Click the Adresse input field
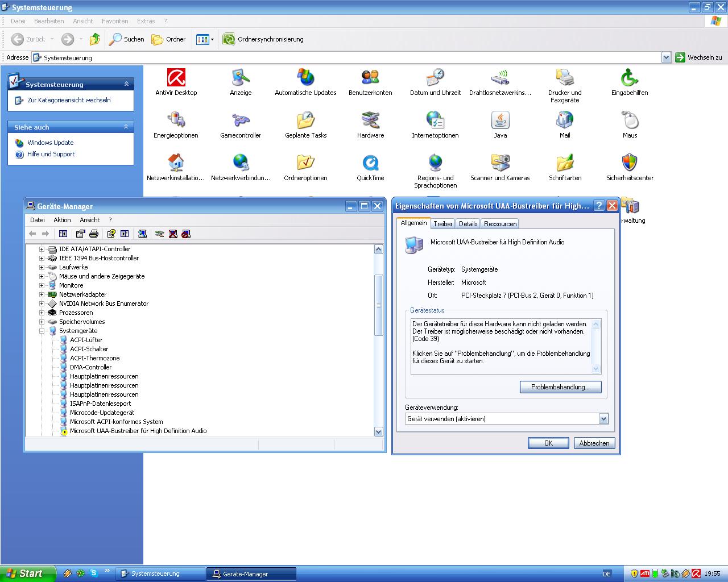728x582 pixels. tap(347, 57)
